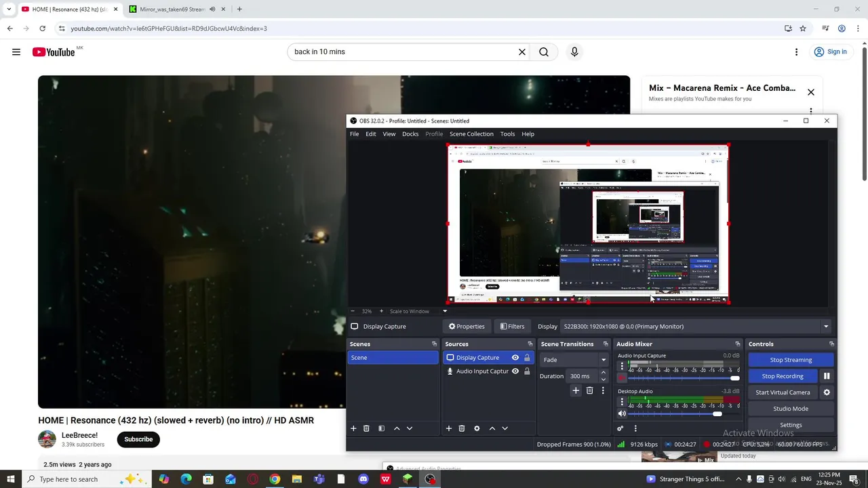This screenshot has height=488, width=868.
Task: Undock the Scenes panel
Action: click(x=434, y=344)
